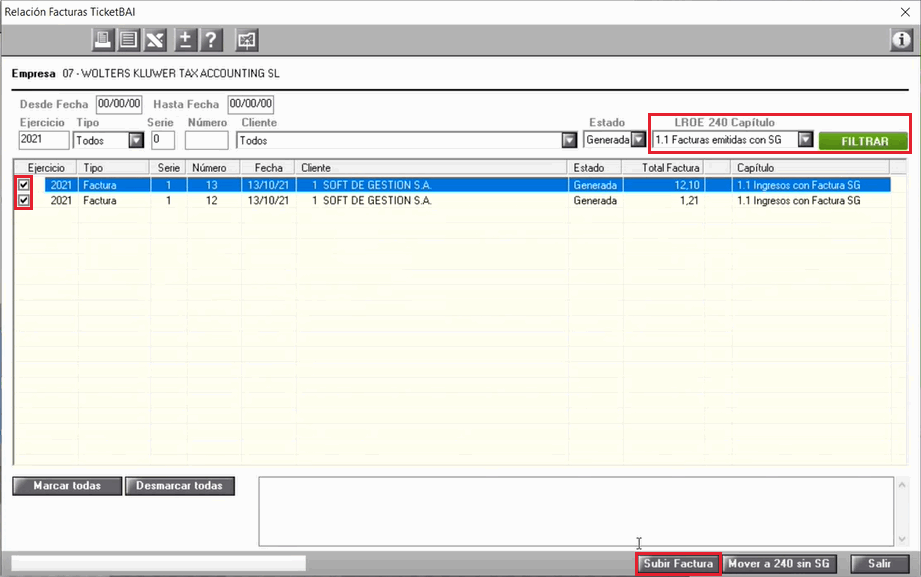Close the Relación Facturas TicketBAI window
The image size is (921, 577).
pyautogui.click(x=905, y=12)
